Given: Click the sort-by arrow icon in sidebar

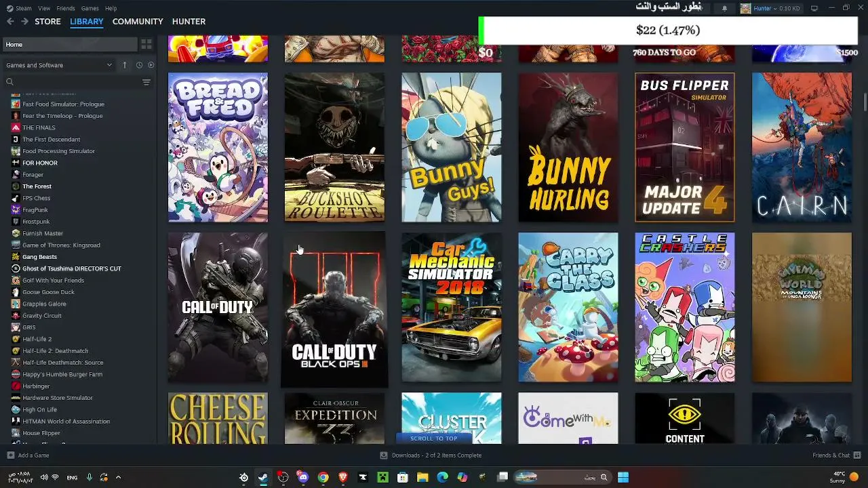Looking at the screenshot, I should 125,65.
